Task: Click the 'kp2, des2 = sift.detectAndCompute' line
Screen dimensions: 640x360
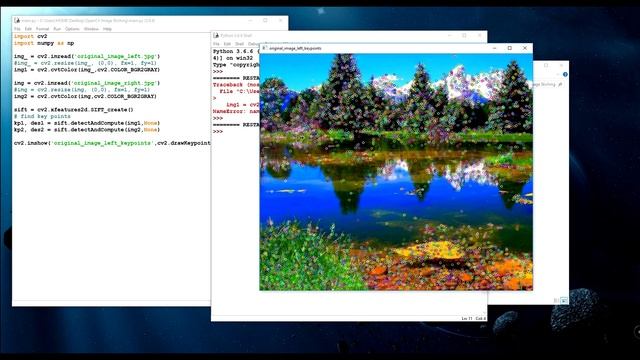Action: (x=87, y=130)
